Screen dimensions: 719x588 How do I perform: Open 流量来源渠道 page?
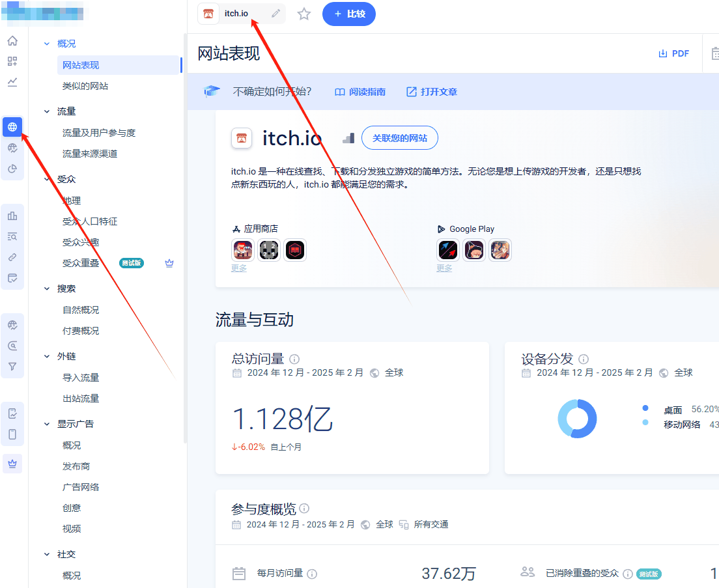coord(90,154)
